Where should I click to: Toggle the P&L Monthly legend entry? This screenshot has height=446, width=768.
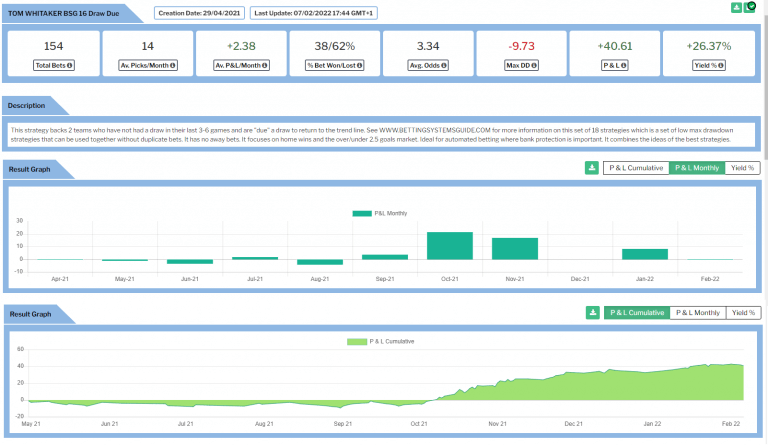point(380,213)
